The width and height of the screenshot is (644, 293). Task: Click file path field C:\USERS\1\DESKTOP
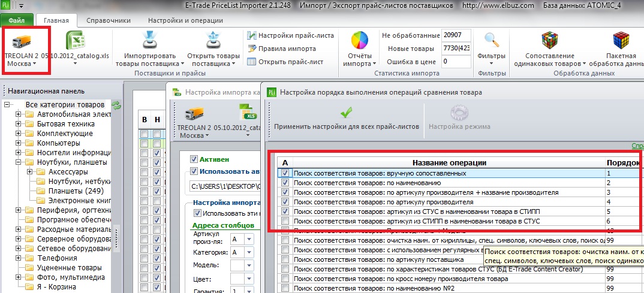(225, 187)
